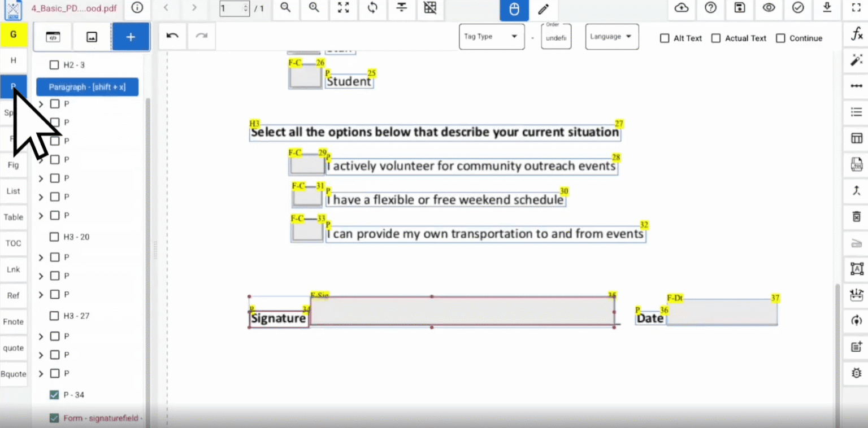
Task: Open the help question mark icon
Action: (711, 8)
